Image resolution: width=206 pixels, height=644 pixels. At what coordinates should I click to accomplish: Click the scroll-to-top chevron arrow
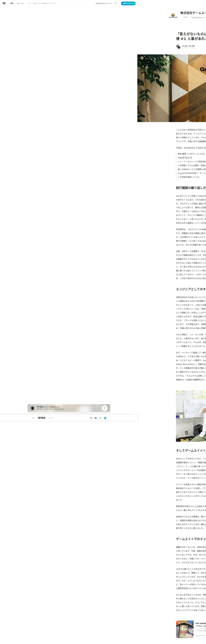click(133, 409)
